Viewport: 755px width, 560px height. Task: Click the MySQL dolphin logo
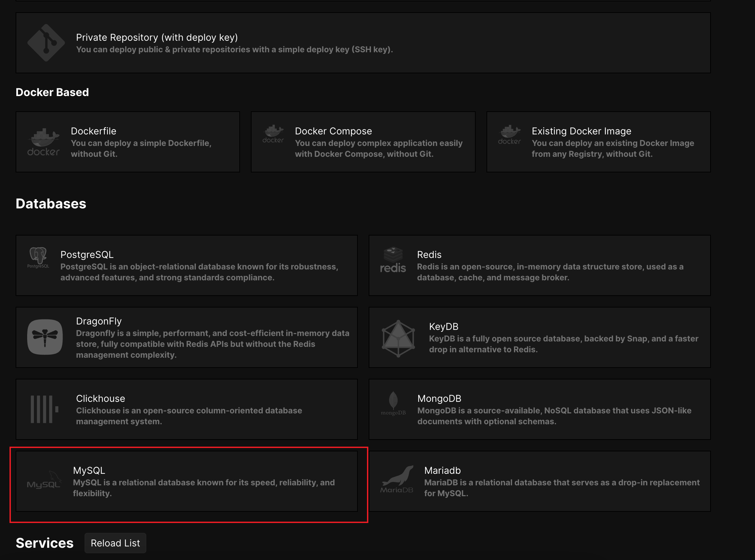click(44, 480)
